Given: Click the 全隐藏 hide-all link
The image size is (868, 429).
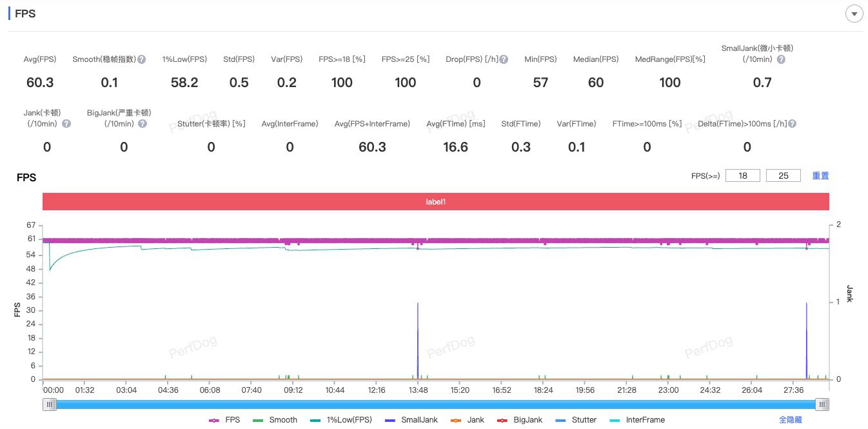Looking at the screenshot, I should coord(791,419).
